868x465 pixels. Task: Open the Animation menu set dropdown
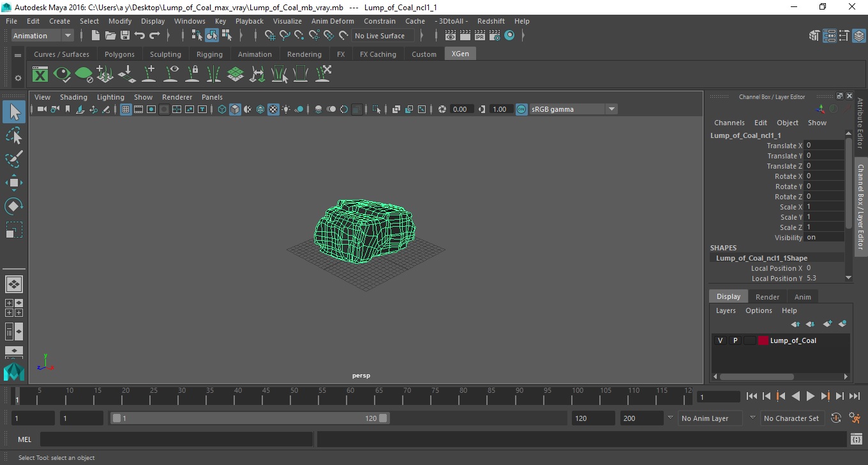tap(43, 36)
